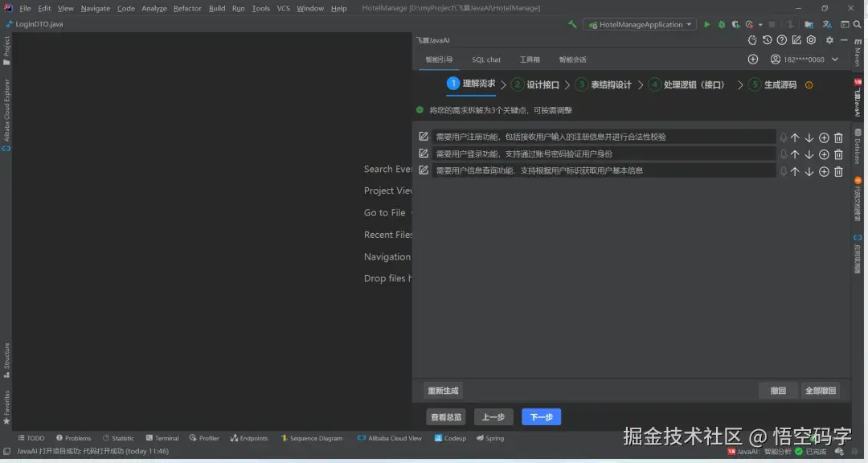Open the translate icon in main toolbar
Screen dimensions: 868x463
pyautogui.click(x=827, y=24)
